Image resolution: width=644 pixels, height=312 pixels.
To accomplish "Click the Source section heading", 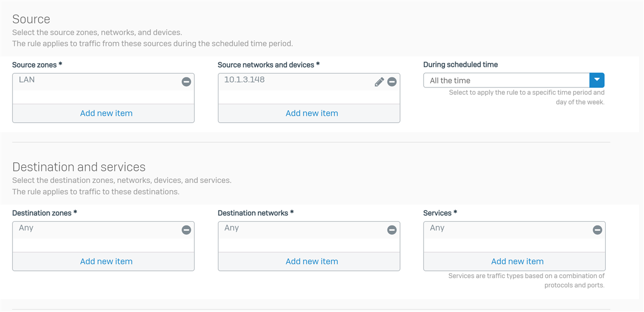I will click(x=31, y=19).
